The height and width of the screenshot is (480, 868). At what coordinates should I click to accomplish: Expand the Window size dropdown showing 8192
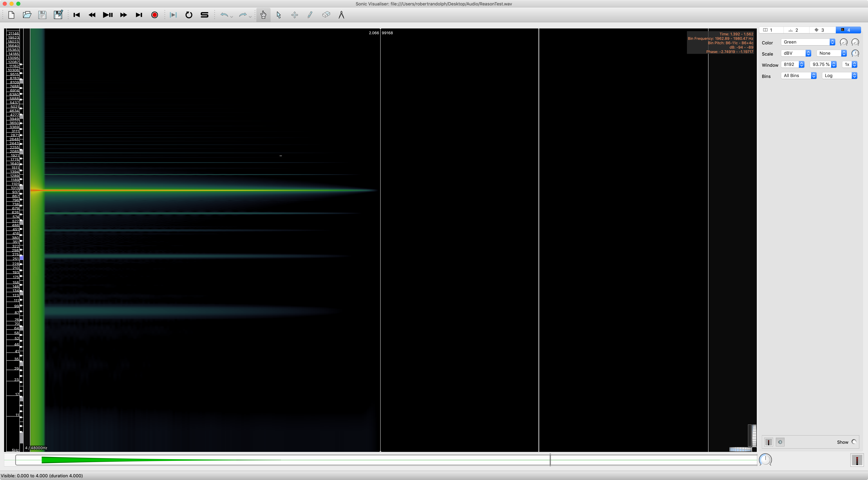[x=793, y=64]
